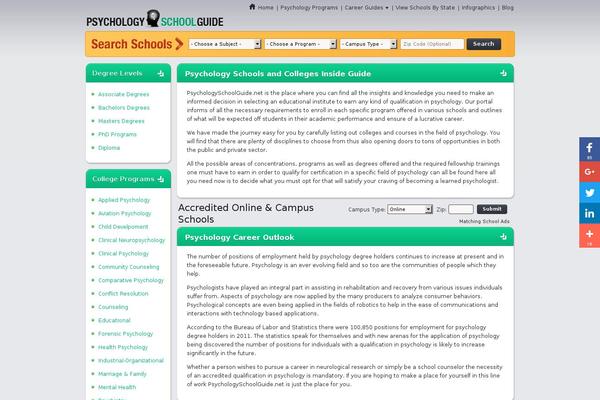Open Bachelors Degrees link
This screenshot has width=600, height=400.
(124, 108)
